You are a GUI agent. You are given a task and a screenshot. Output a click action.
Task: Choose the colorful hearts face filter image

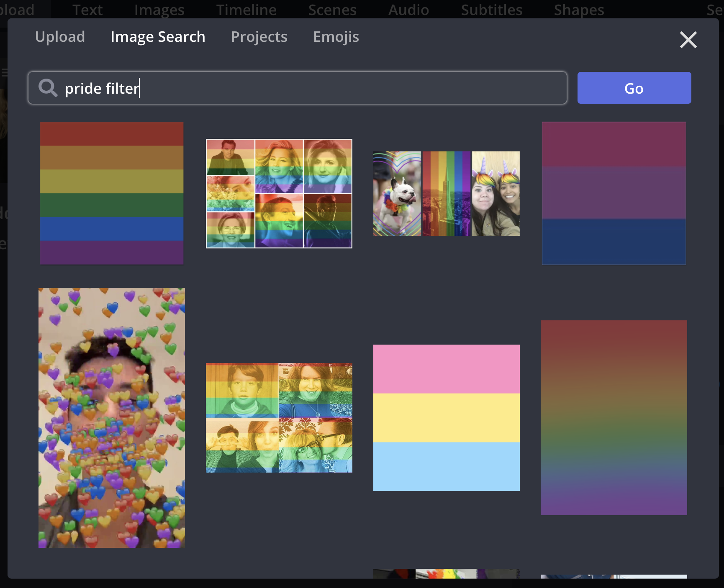point(112,417)
